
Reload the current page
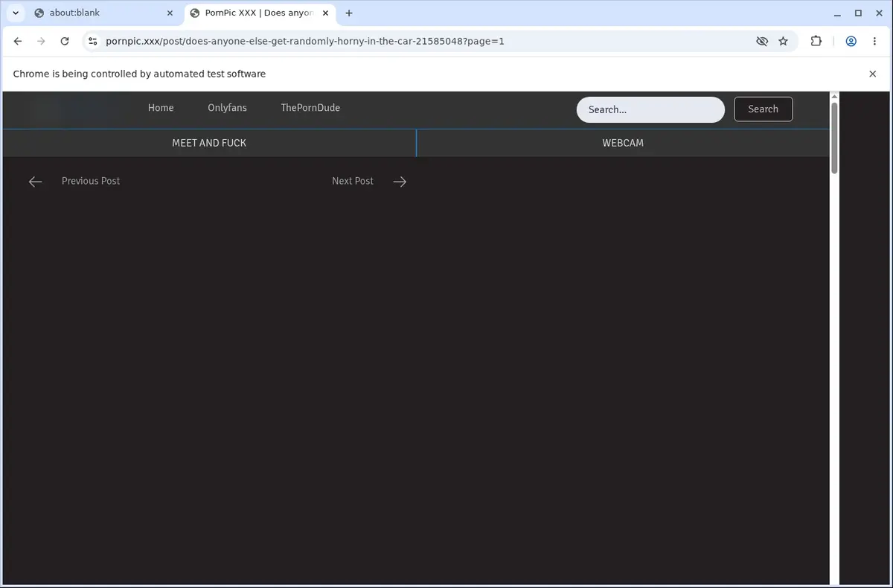pos(65,42)
